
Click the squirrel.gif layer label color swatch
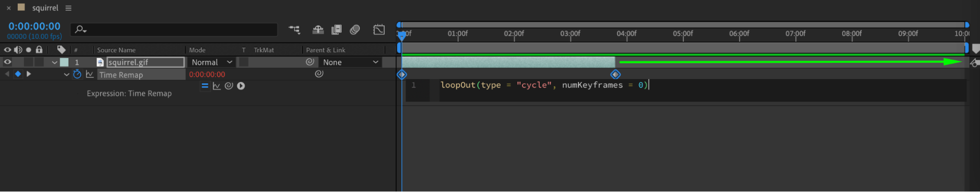(64, 62)
